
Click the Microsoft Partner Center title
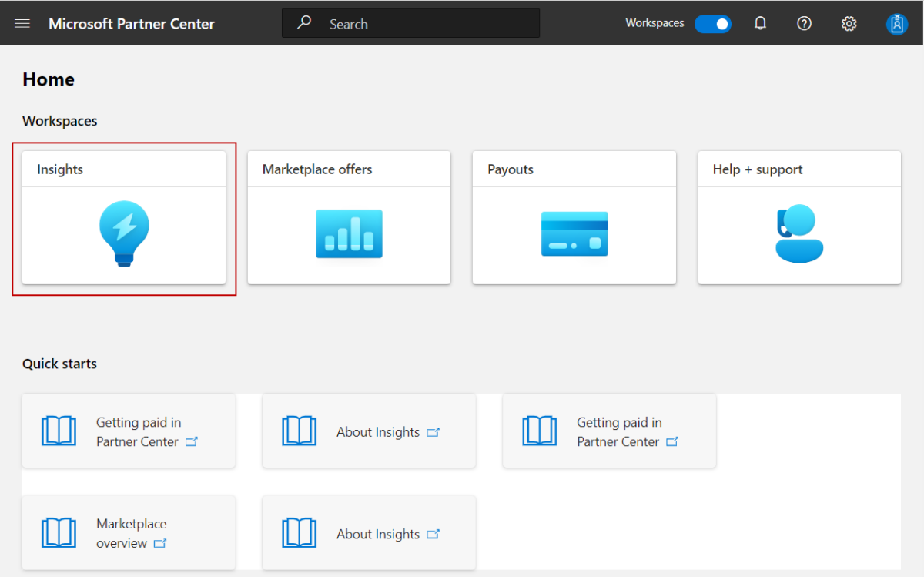coord(132,23)
